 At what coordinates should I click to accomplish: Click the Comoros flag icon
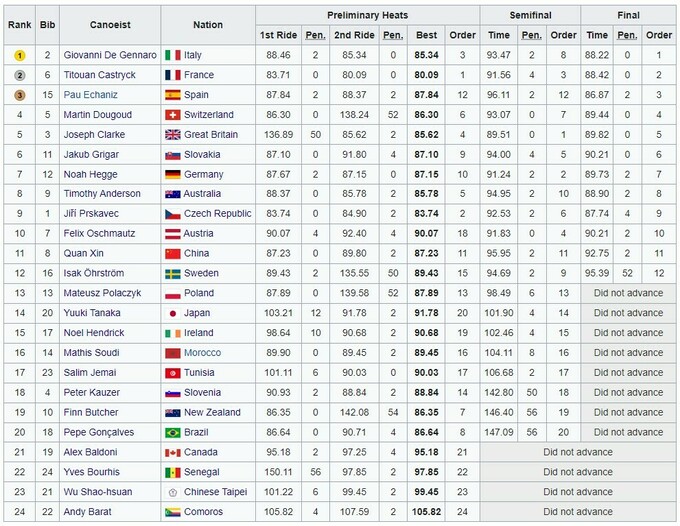172,511
